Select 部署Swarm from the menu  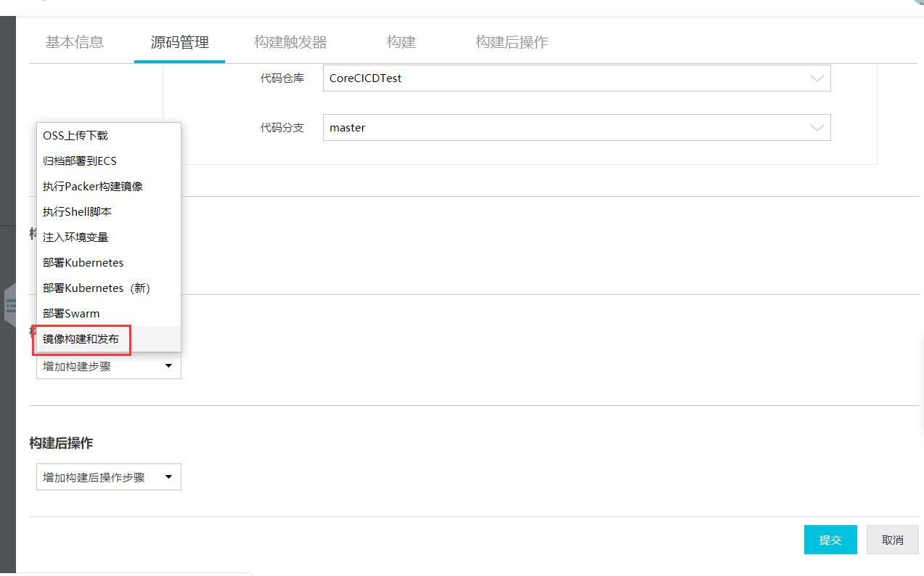(x=109, y=314)
